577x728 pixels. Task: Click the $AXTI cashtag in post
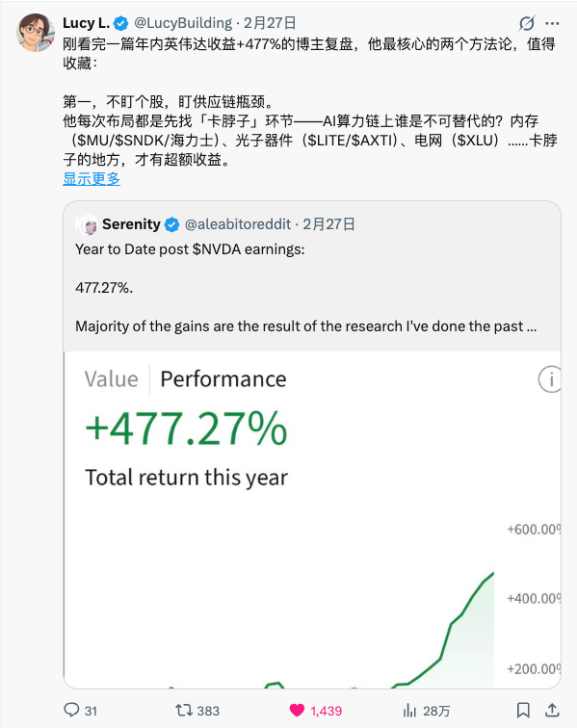[x=372, y=141]
